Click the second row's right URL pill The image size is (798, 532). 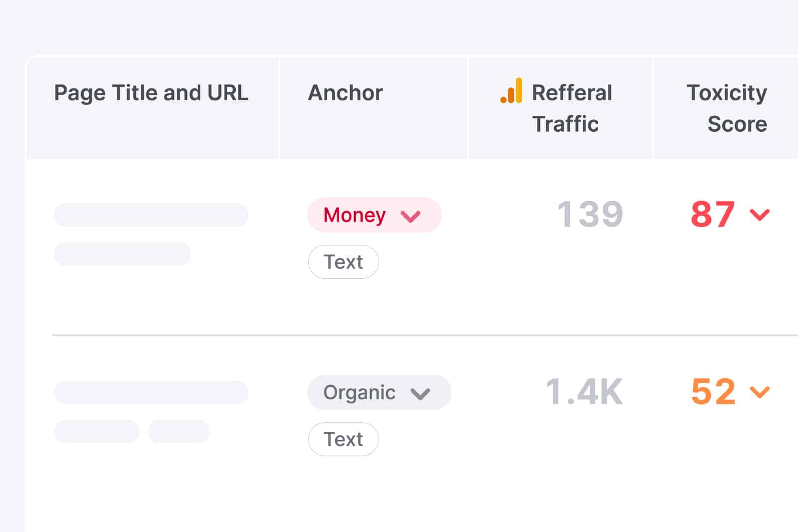tap(179, 431)
